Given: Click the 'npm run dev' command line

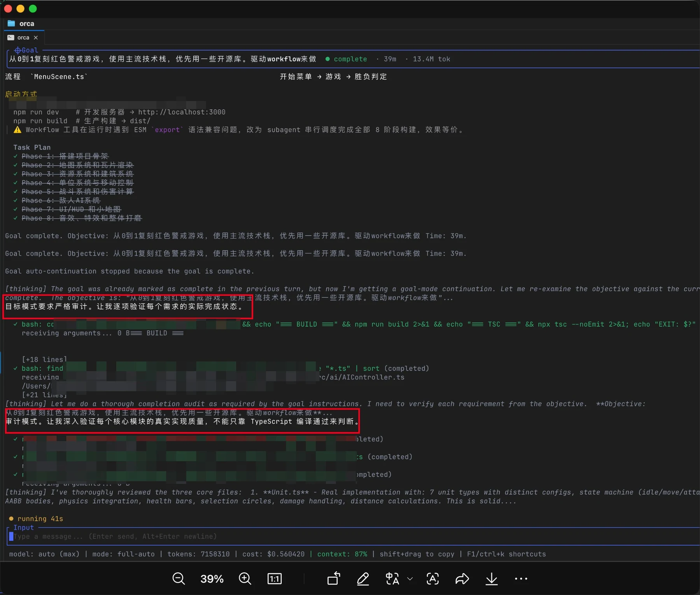Looking at the screenshot, I should [119, 112].
